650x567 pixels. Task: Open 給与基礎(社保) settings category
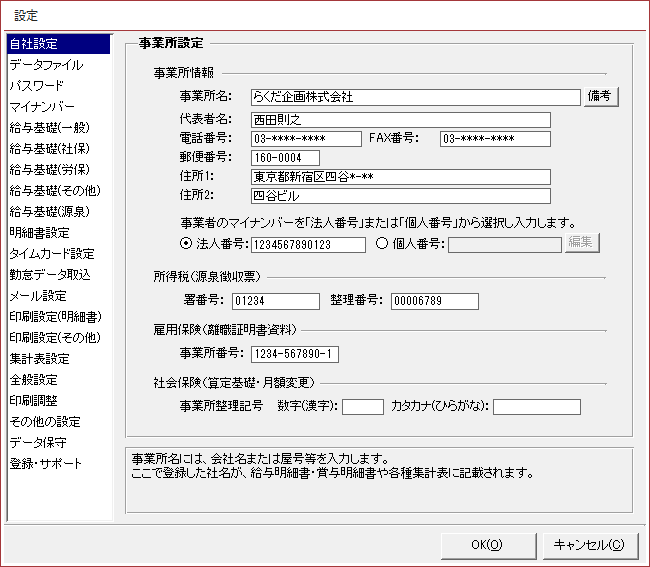pos(47,149)
